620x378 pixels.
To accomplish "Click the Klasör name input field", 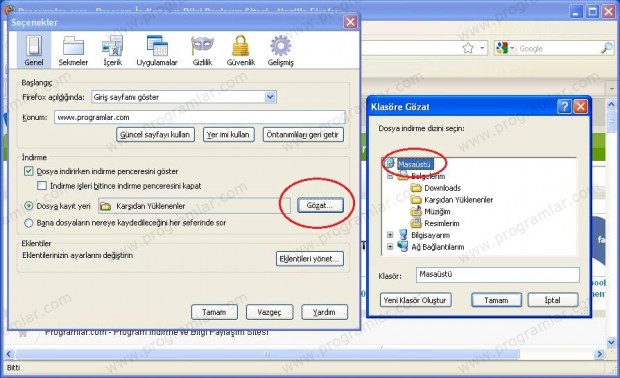I will point(498,275).
